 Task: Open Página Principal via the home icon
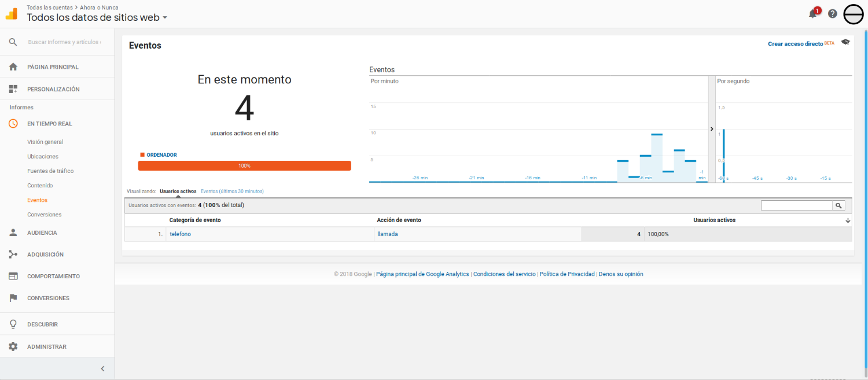[x=13, y=66]
